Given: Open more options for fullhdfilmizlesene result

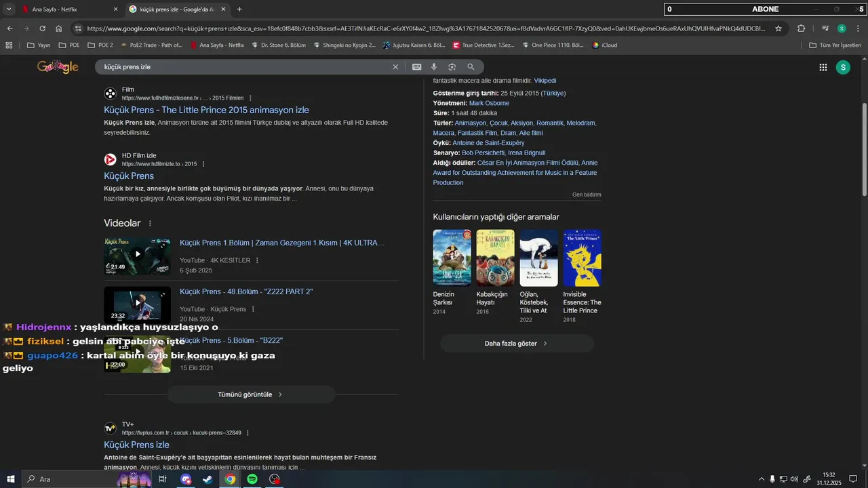Looking at the screenshot, I should click(250, 98).
